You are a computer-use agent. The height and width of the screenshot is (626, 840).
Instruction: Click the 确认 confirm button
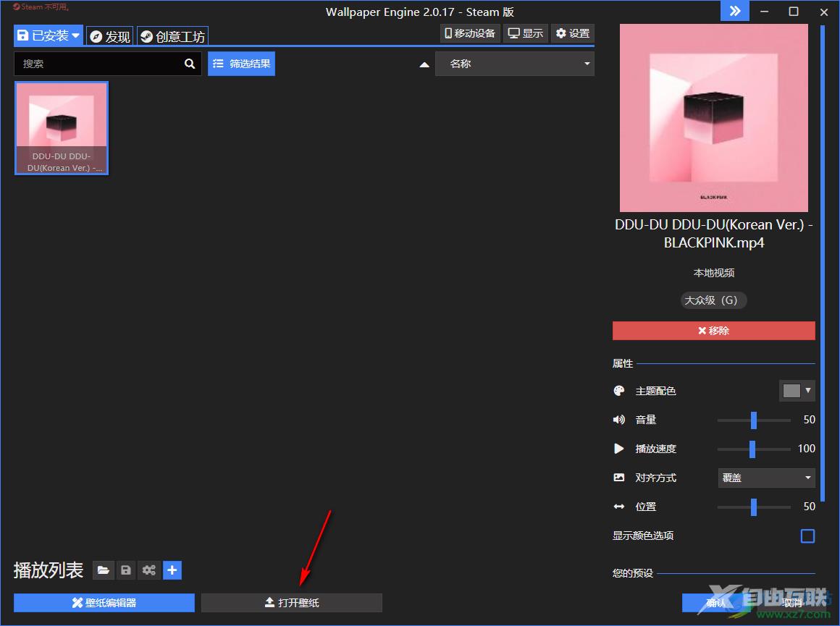(715, 602)
